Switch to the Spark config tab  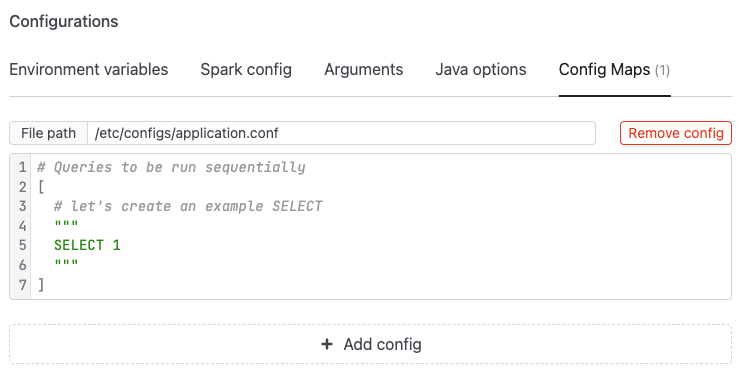pyautogui.click(x=246, y=69)
